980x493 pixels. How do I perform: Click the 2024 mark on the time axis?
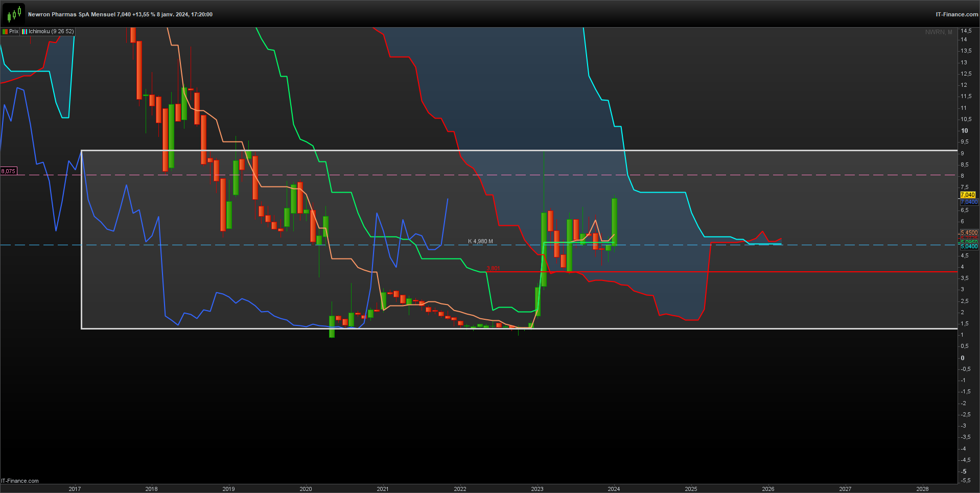click(x=614, y=489)
